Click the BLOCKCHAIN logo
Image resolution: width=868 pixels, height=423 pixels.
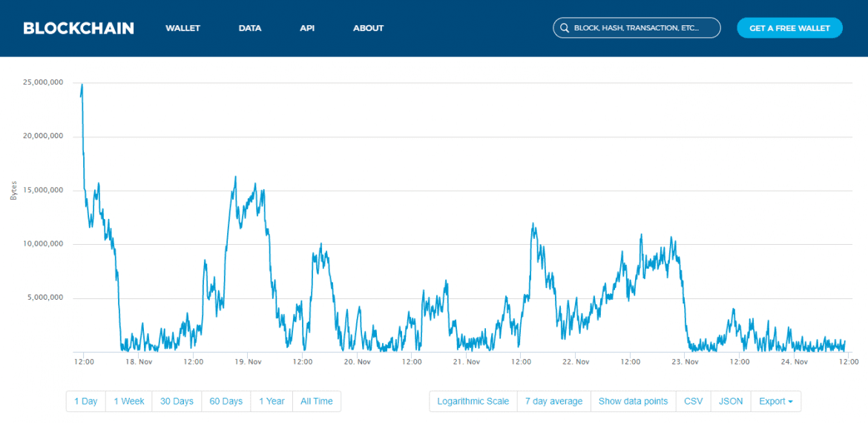click(79, 28)
